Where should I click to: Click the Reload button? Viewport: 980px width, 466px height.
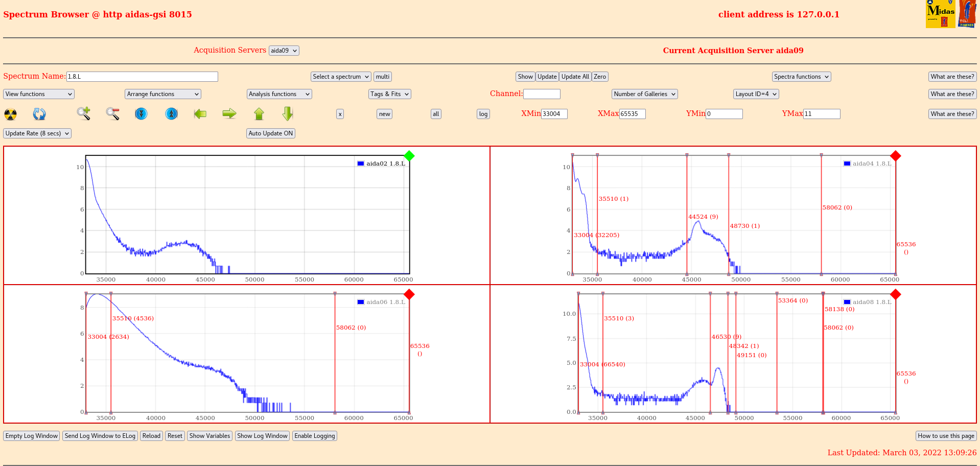coord(151,436)
